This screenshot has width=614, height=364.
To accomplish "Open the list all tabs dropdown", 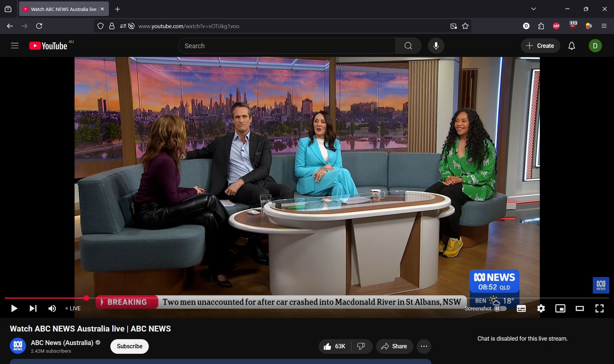I will pos(534,9).
